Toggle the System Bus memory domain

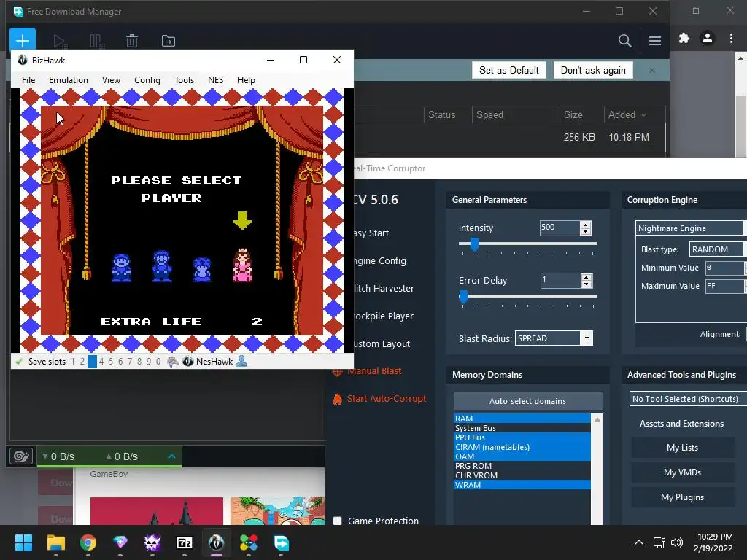(522, 427)
